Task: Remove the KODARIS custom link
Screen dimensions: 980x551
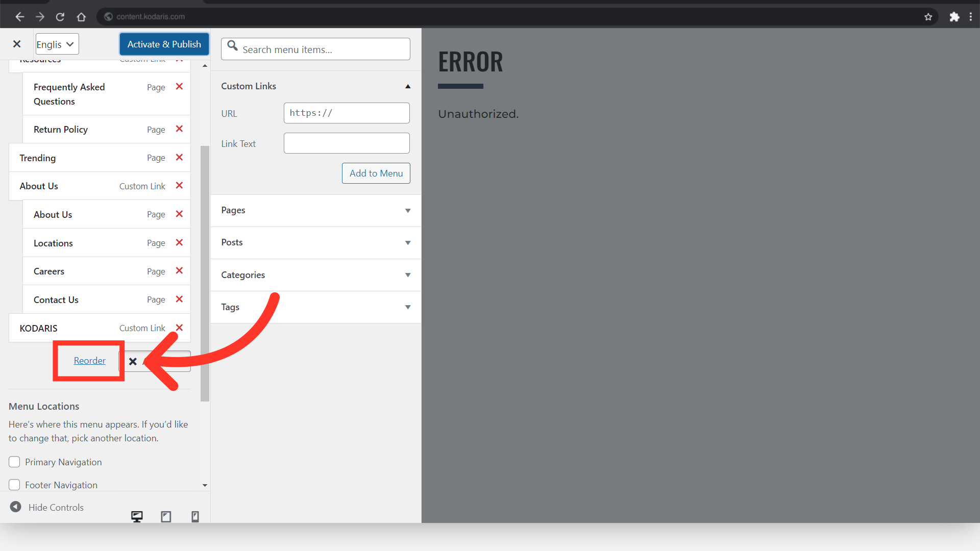Action: click(x=179, y=328)
